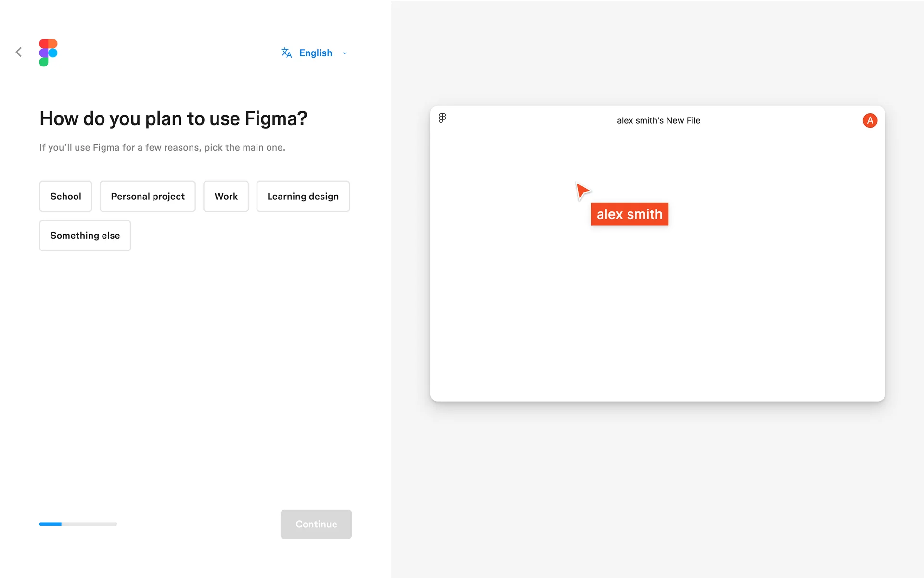Select the Personal project option
Image resolution: width=924 pixels, height=578 pixels.
click(x=147, y=197)
